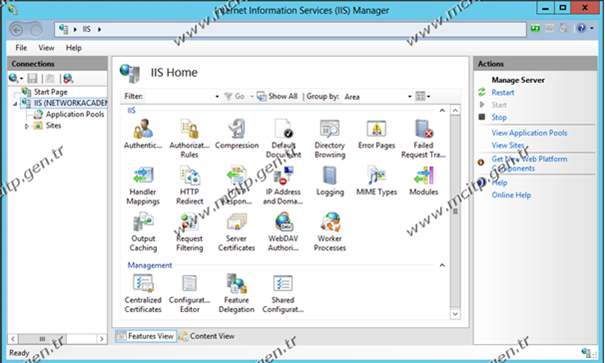Click View Sites link

coord(508,145)
